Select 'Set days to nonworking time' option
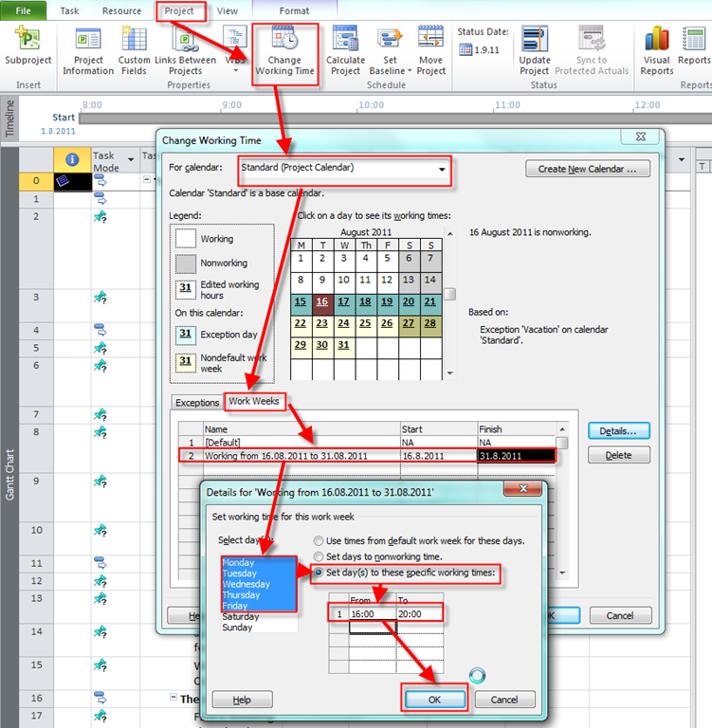Screen dimensions: 712x728 318,556
